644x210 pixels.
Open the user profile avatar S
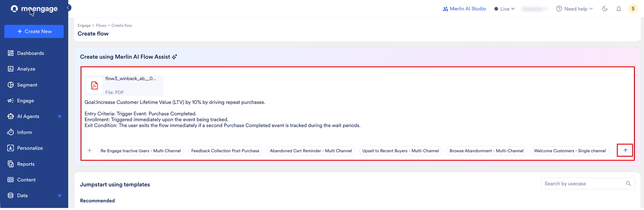click(633, 8)
